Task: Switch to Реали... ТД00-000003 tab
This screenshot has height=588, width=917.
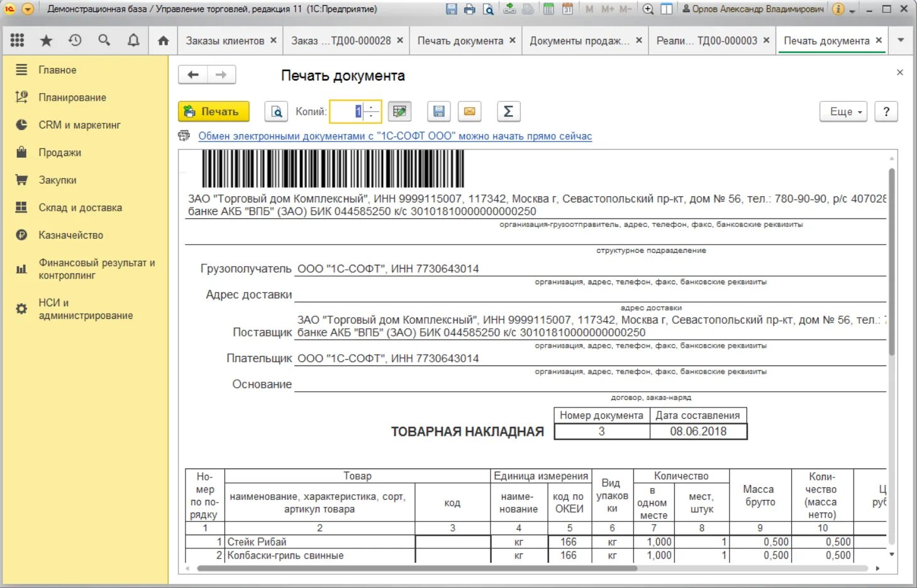Action: (x=707, y=41)
